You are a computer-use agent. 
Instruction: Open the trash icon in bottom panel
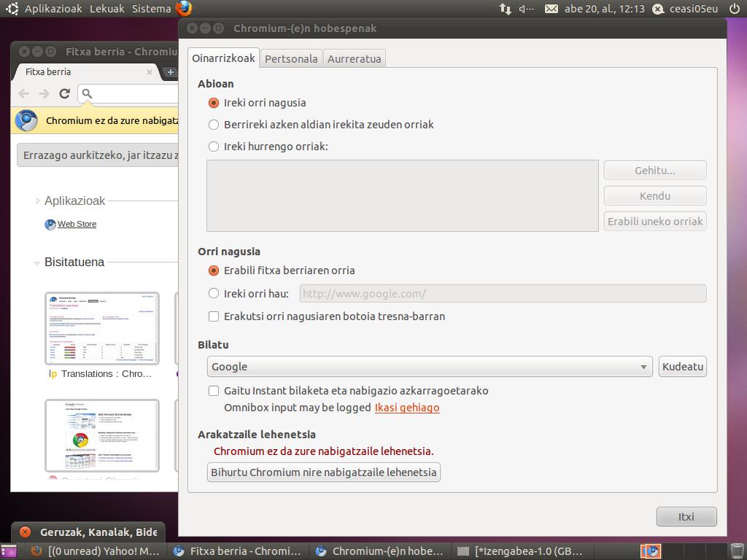737,551
